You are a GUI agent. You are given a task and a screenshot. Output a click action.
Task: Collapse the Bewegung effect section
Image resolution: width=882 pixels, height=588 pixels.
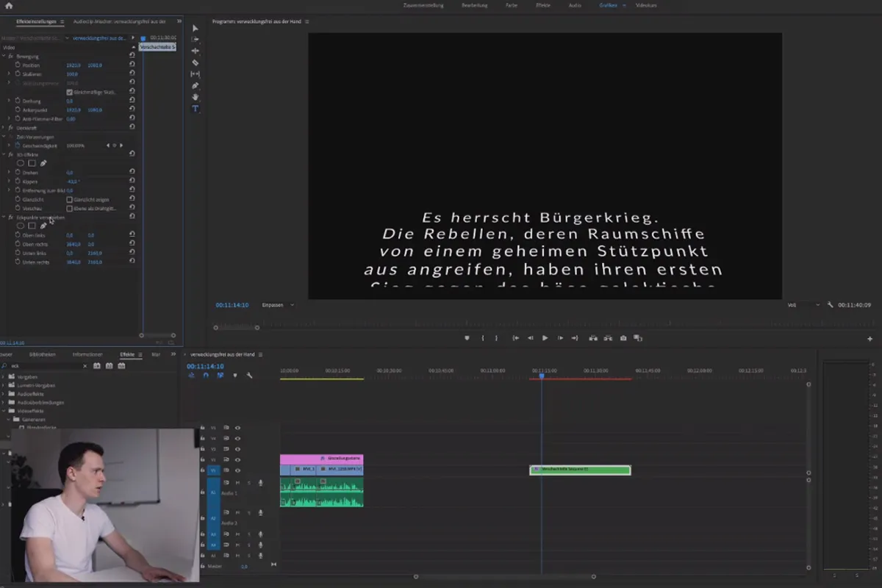(4, 57)
